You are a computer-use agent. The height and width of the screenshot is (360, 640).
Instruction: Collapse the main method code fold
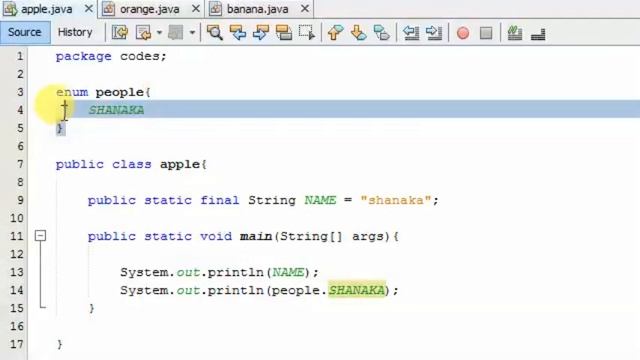[x=40, y=236]
